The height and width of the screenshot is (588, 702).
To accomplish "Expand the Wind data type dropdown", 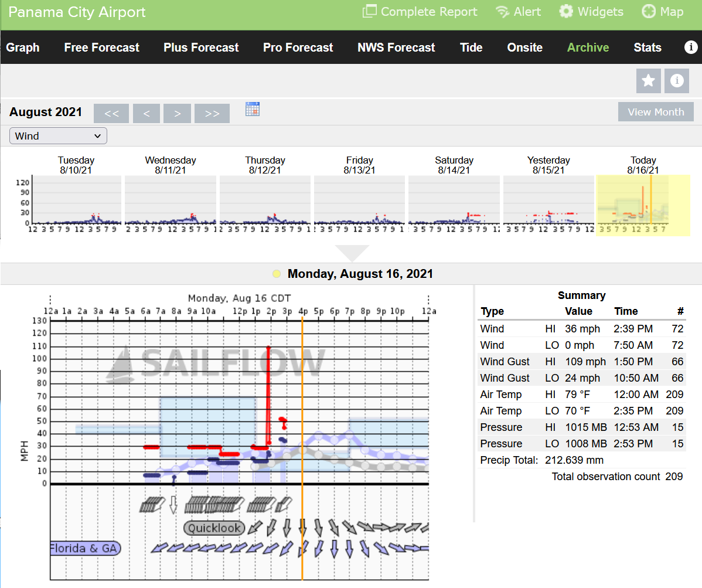I will tap(58, 135).
